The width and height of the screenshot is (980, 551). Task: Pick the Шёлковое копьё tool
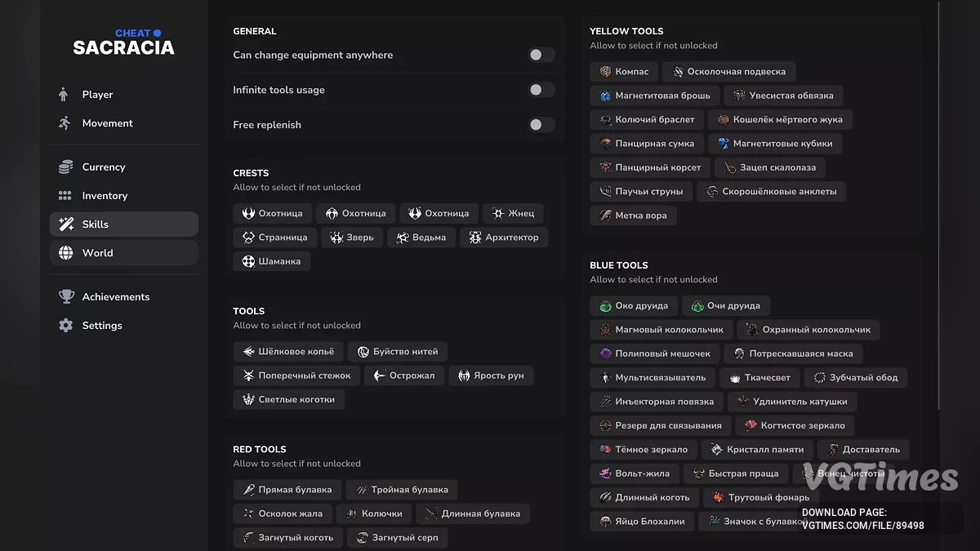point(287,352)
